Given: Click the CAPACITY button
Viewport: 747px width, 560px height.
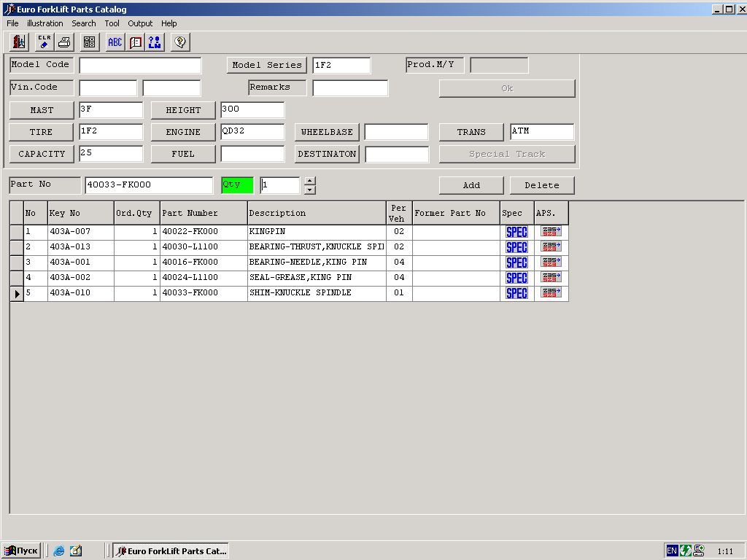Looking at the screenshot, I should (42, 154).
